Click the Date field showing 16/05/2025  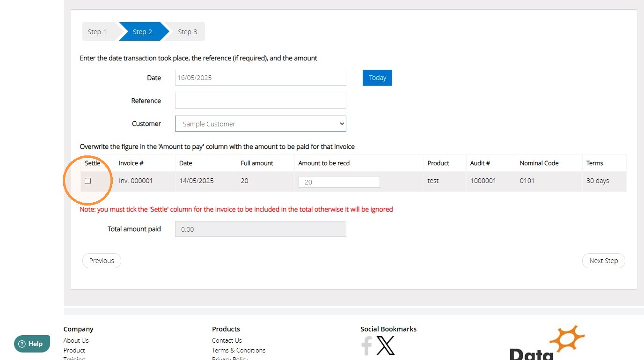(261, 78)
